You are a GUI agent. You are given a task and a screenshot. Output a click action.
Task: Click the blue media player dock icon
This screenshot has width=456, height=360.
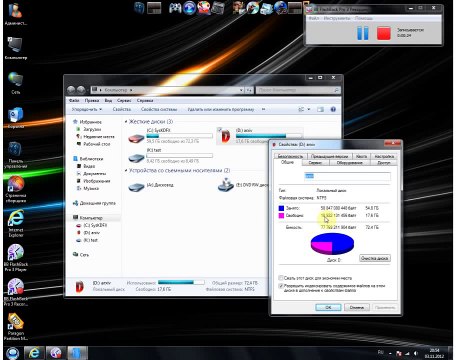(190, 8)
